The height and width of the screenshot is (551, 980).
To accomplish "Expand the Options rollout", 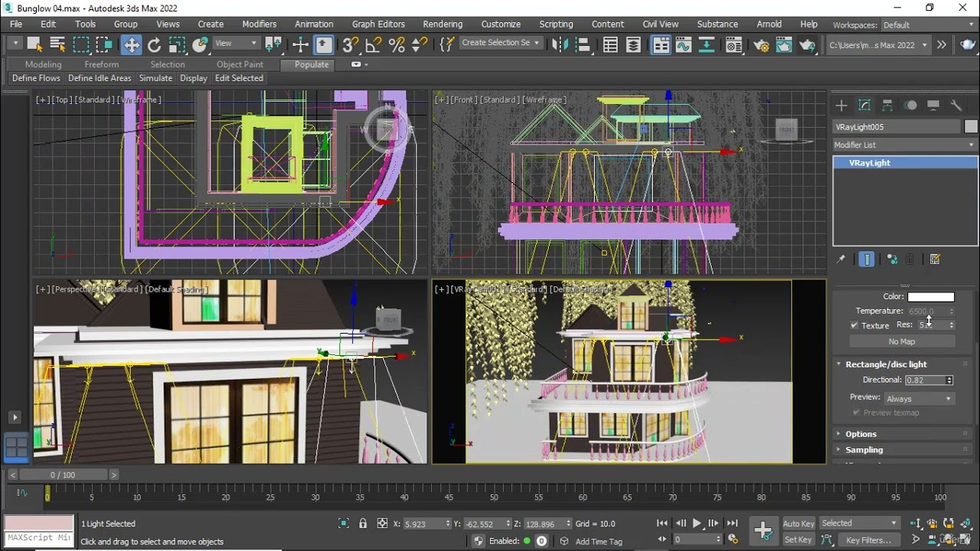I will click(904, 434).
